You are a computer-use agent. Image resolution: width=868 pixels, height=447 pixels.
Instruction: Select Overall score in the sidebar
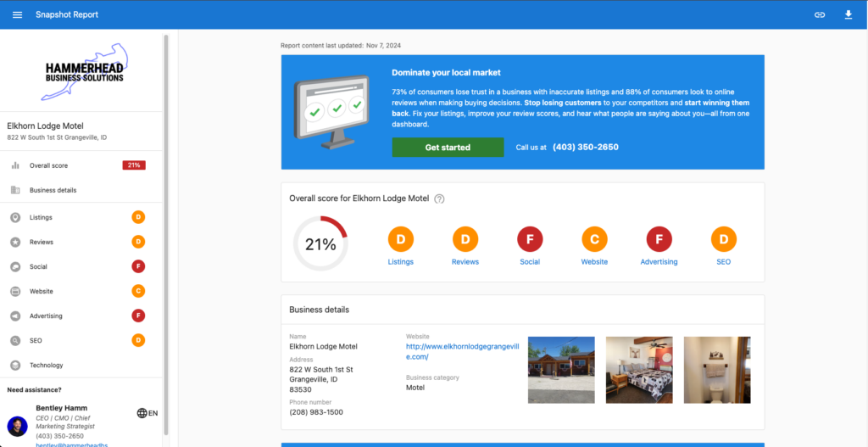click(81, 165)
